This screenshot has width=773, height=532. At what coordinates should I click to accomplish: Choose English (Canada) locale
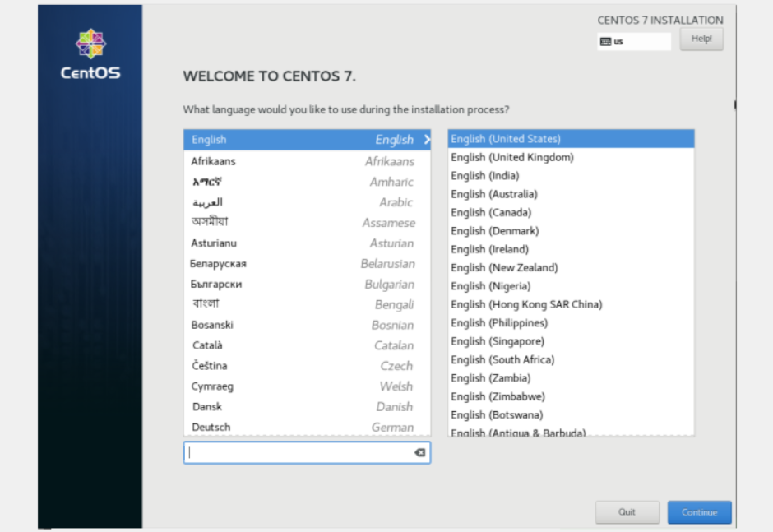click(x=571, y=212)
